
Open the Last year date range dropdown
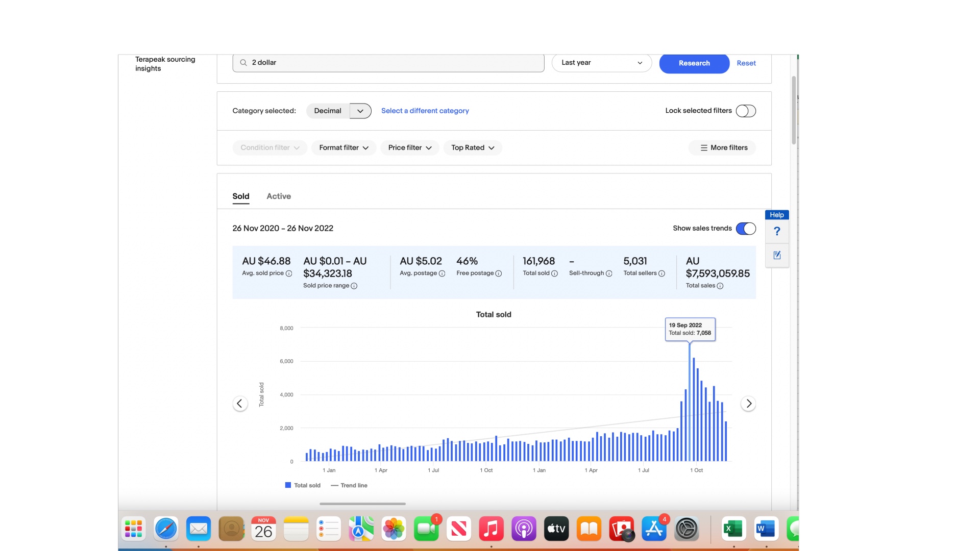[x=602, y=63]
